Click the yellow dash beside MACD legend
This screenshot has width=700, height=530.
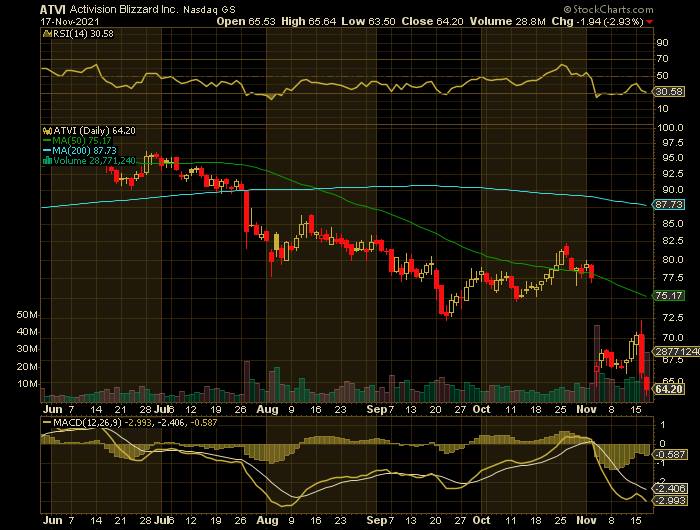(47, 422)
